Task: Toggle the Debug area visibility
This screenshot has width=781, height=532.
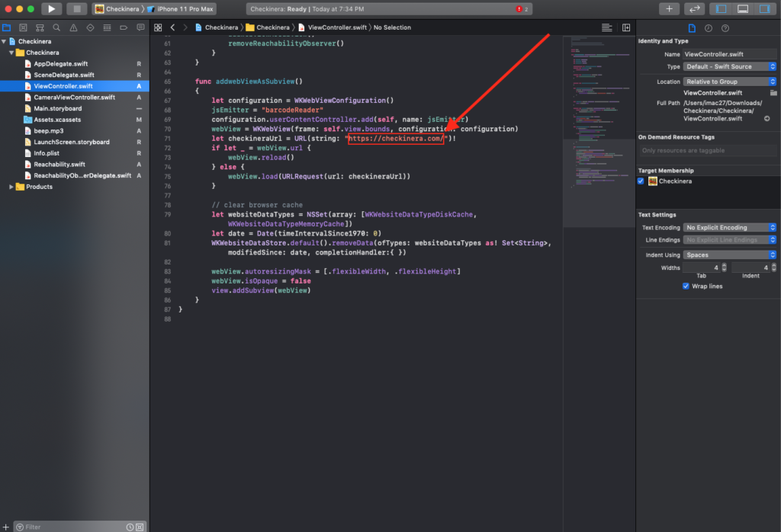Action: pyautogui.click(x=743, y=9)
